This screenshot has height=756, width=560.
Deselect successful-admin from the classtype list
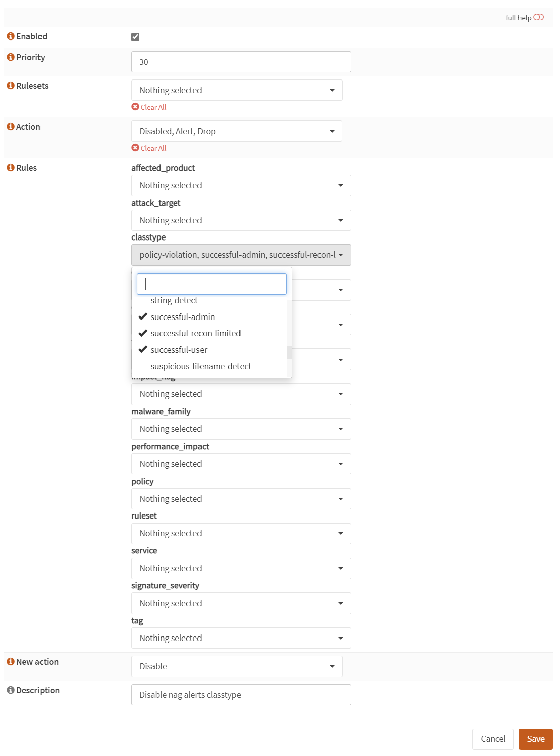coord(182,316)
